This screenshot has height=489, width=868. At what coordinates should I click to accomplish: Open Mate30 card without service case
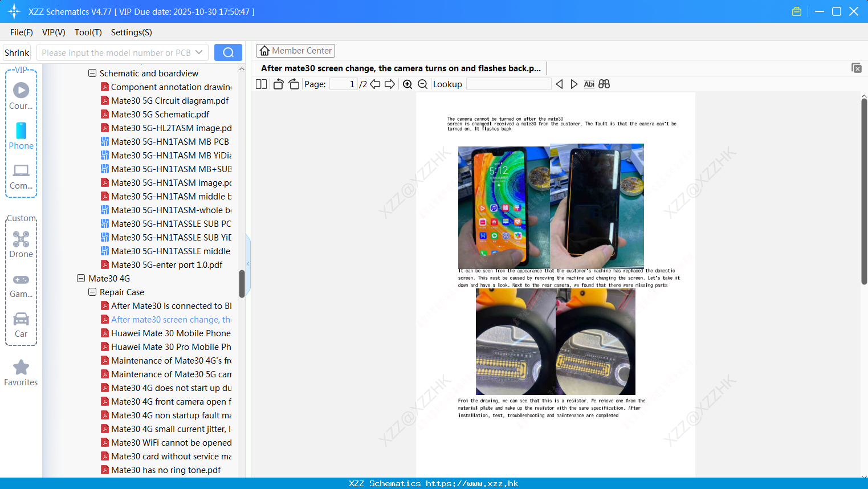pyautogui.click(x=166, y=456)
